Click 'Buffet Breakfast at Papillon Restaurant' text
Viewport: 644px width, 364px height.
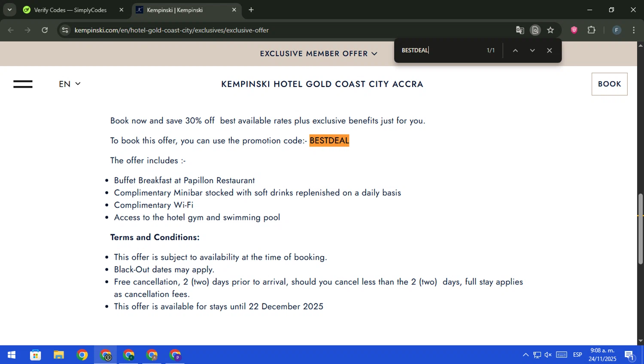(x=184, y=180)
